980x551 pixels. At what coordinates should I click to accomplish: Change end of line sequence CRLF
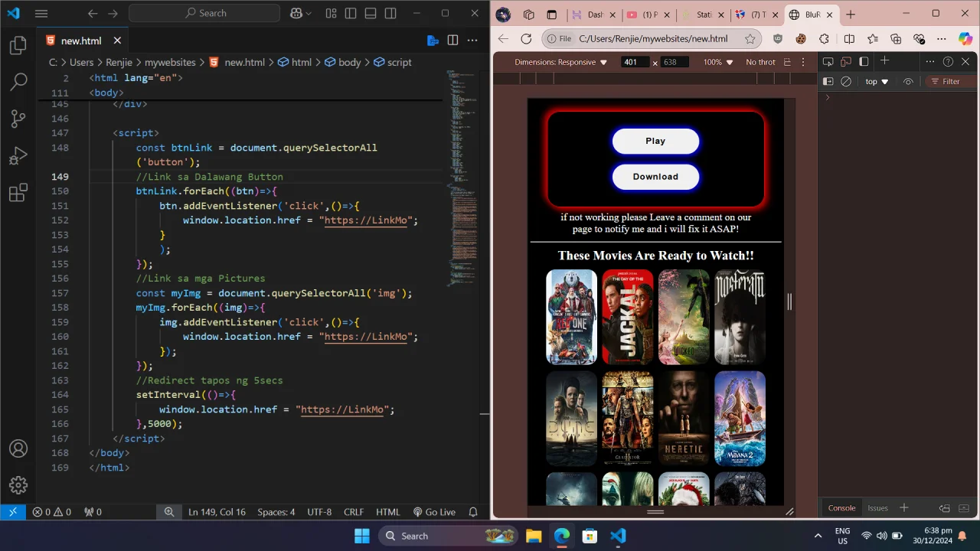(354, 512)
